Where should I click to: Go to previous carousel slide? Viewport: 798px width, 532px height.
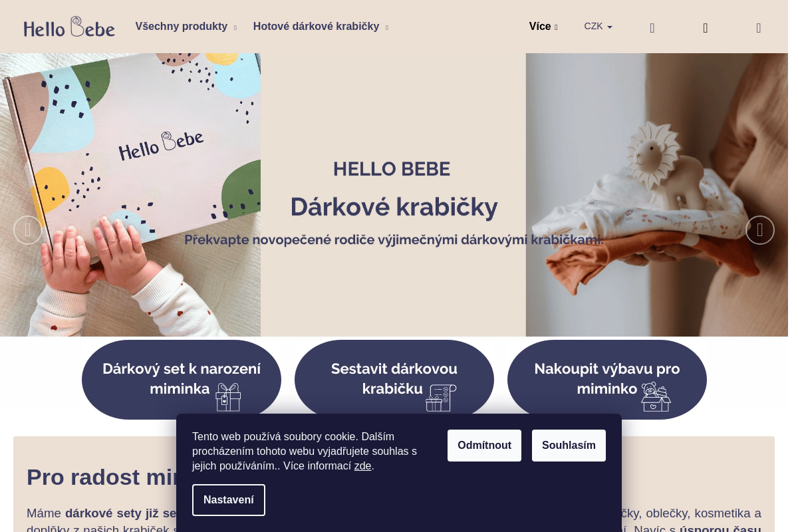pyautogui.click(x=28, y=230)
